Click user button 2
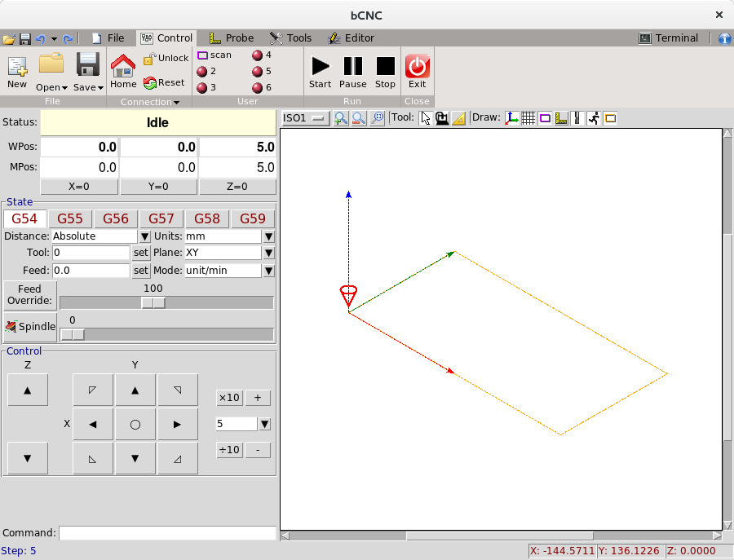Image resolution: width=734 pixels, height=560 pixels. pos(206,71)
